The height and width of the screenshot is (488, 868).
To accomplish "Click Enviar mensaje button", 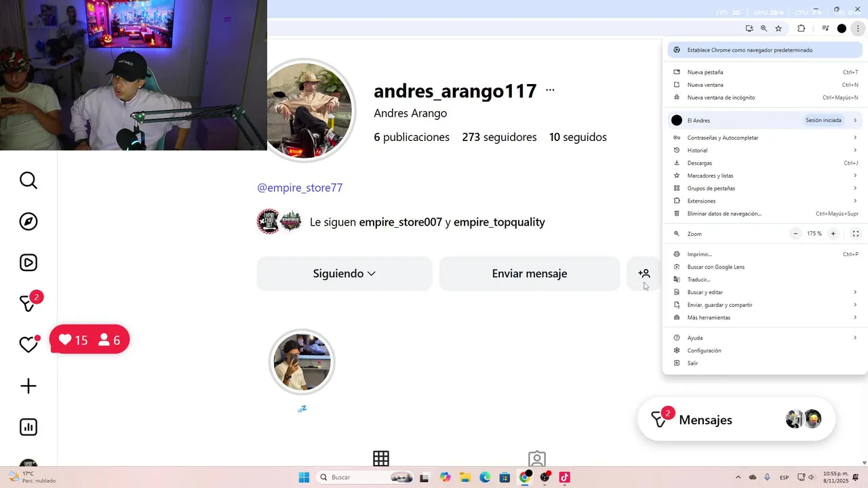I will tap(530, 274).
